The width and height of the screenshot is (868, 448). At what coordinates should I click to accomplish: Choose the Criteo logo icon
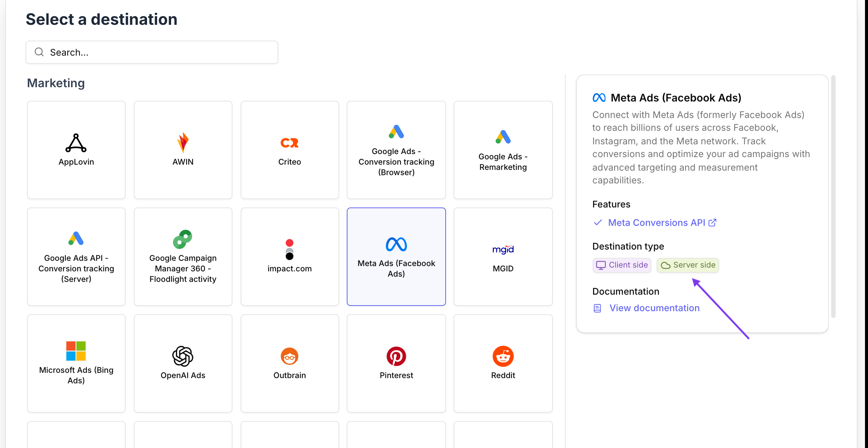tap(290, 143)
